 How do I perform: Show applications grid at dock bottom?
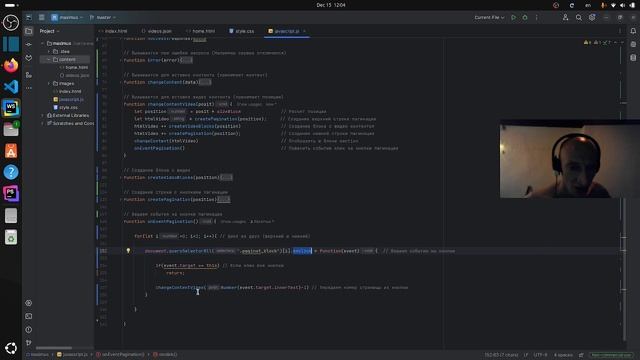tap(11, 348)
